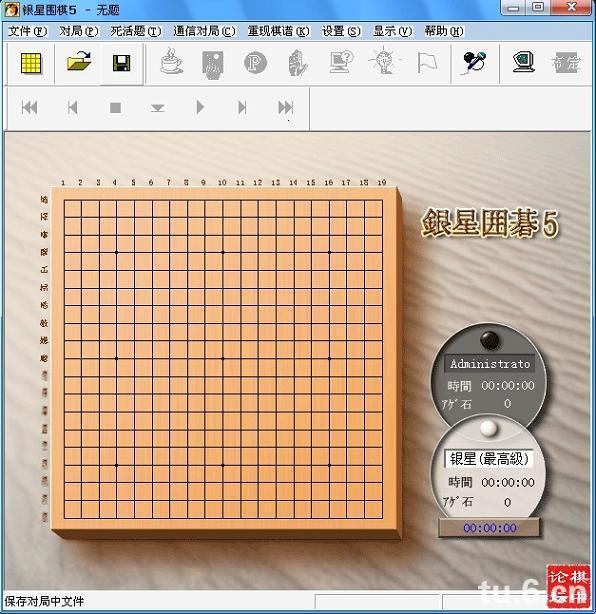Open the 通信对局(C) menu

(x=204, y=31)
